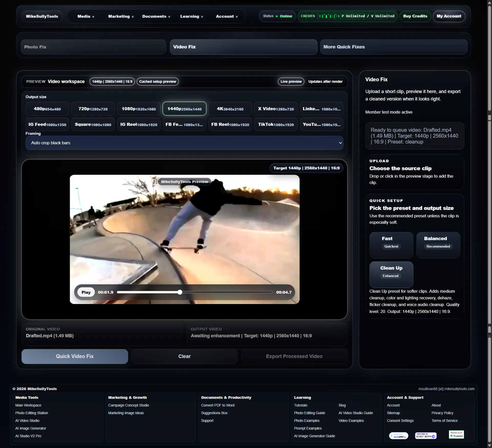Switch to the Video Fix tab
Screen dimensions: 492x448
[243, 47]
